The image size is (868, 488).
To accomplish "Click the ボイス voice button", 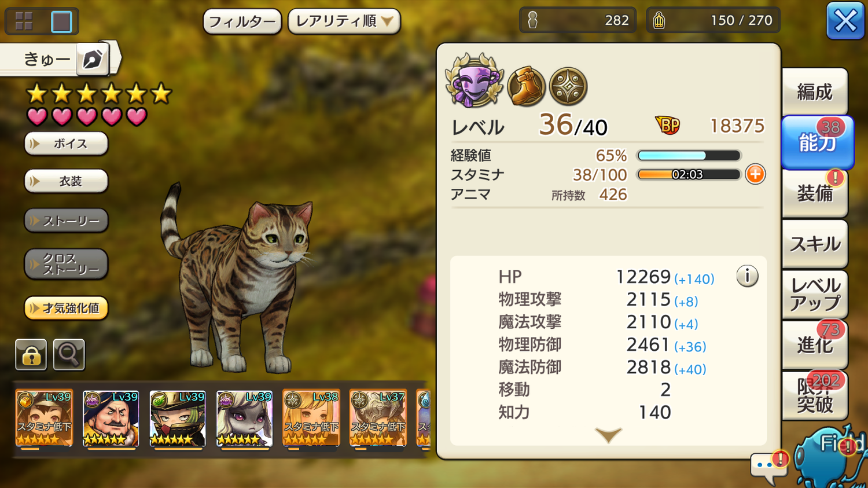I will pos(66,144).
